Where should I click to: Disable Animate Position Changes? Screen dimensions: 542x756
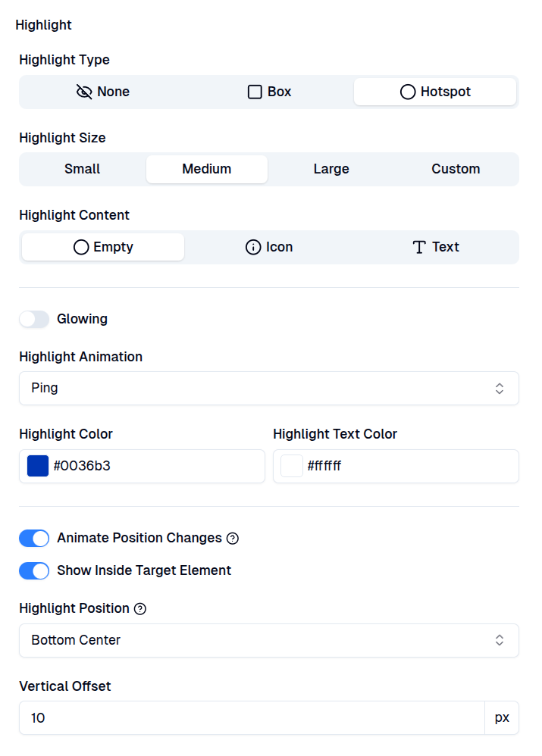[34, 538]
